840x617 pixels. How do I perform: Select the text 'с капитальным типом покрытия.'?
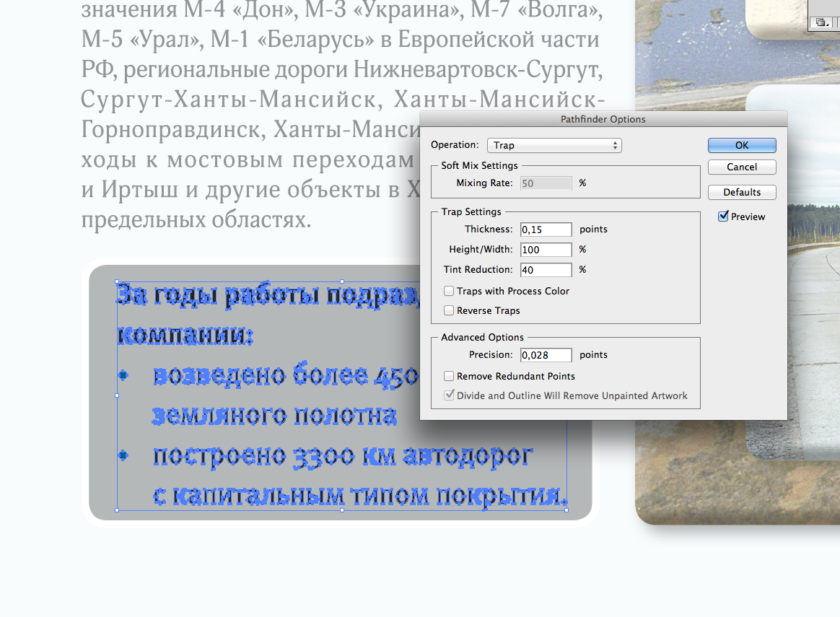click(359, 496)
